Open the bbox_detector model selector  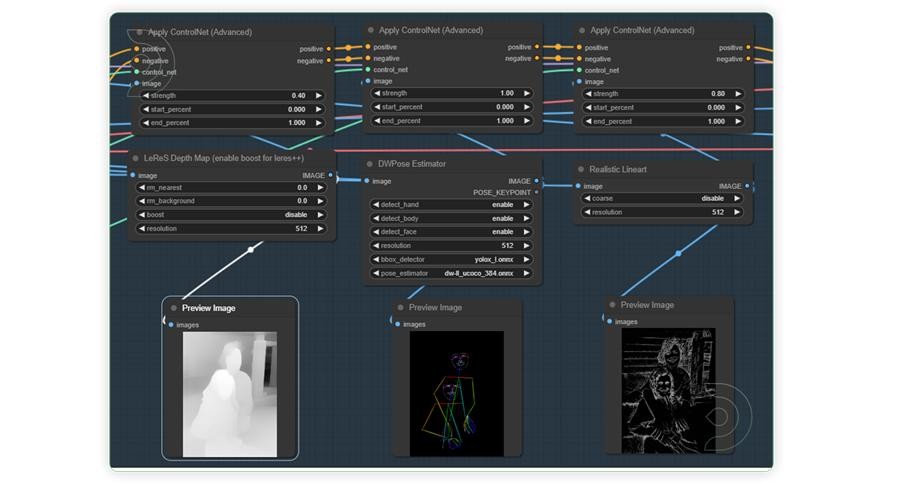(451, 260)
